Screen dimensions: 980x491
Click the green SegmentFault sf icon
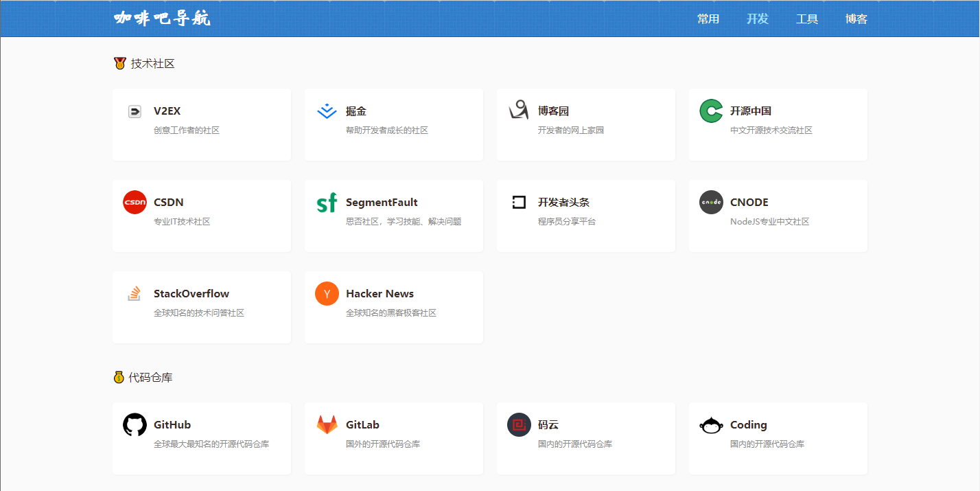click(327, 202)
